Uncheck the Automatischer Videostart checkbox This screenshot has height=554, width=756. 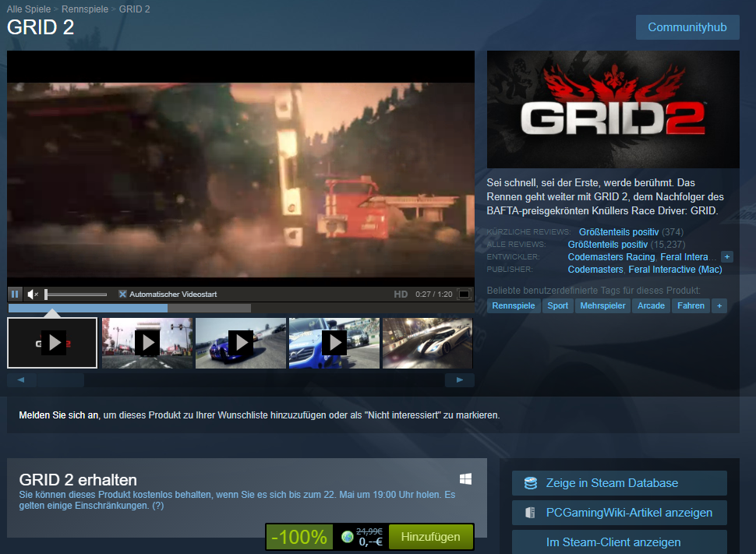122,294
